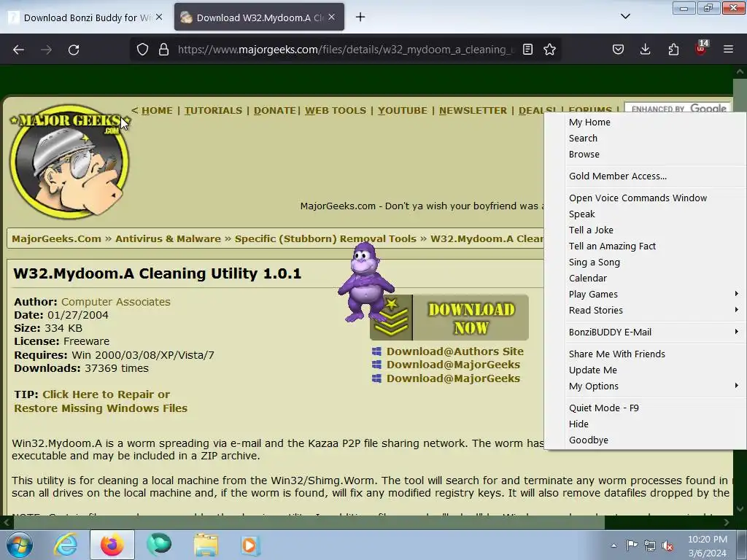Close the Download Bonzi Buddy tab
The width and height of the screenshot is (747, 560).
click(159, 17)
